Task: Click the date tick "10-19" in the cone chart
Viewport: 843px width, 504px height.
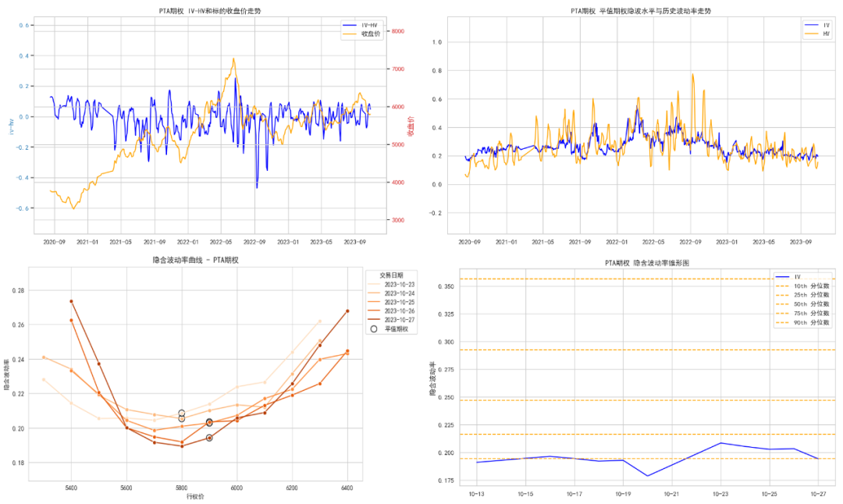Action: coord(623,495)
